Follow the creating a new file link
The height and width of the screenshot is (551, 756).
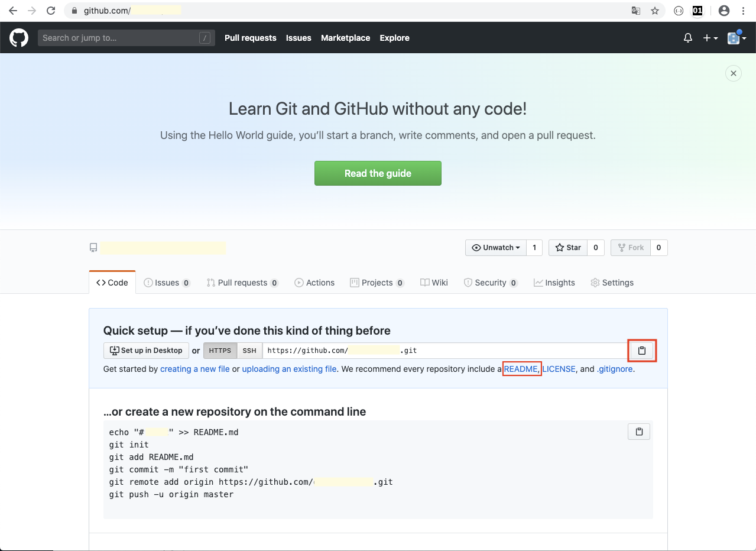[195, 369]
